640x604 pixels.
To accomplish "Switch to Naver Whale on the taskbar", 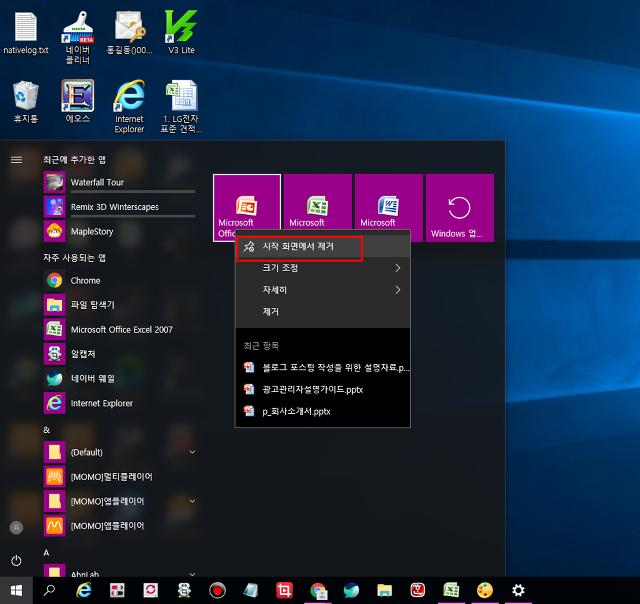I will (x=351, y=590).
